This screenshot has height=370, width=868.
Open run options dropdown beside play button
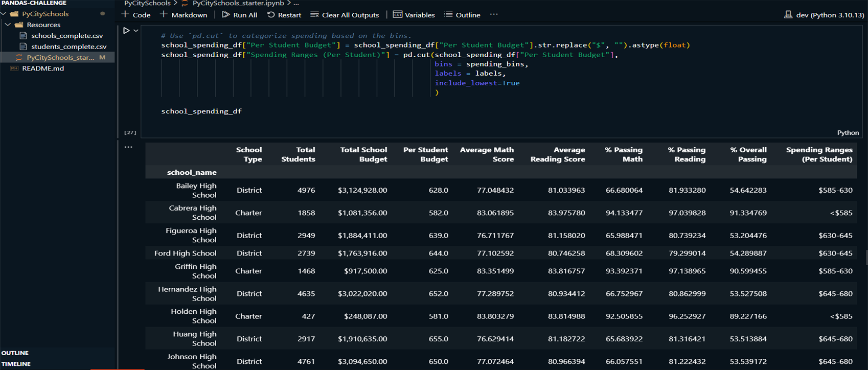136,31
